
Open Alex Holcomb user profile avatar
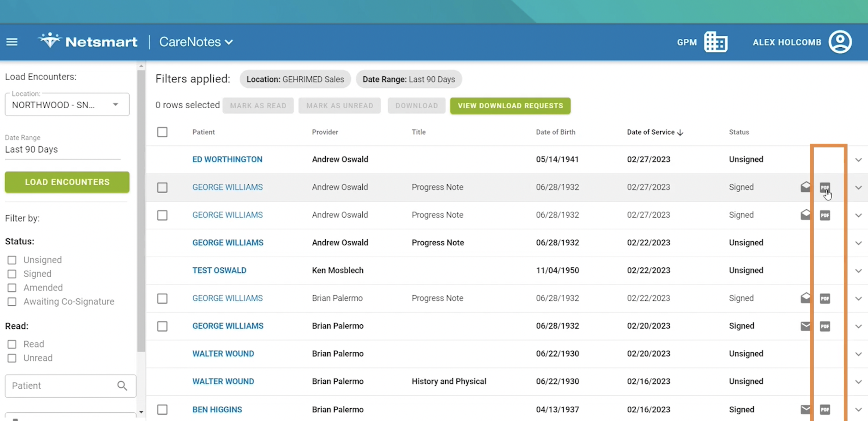[840, 42]
